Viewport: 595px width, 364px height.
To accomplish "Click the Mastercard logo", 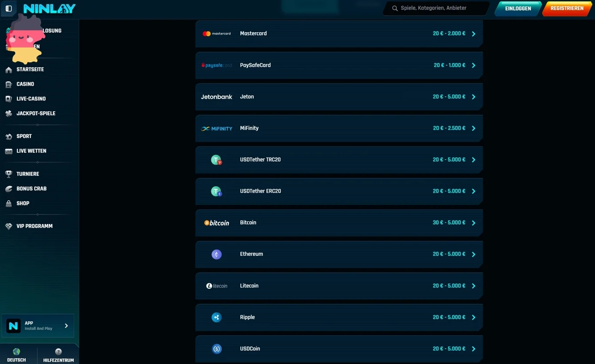I will coord(216,34).
